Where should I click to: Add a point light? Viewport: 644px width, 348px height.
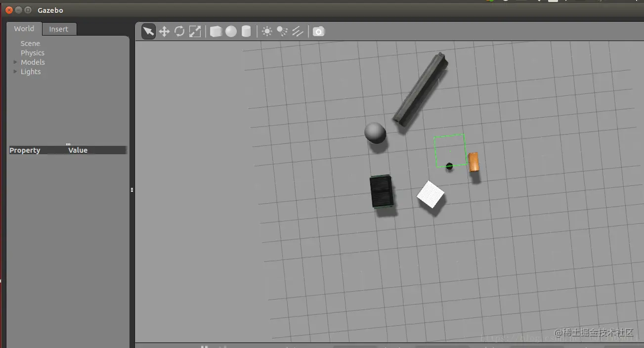point(267,32)
